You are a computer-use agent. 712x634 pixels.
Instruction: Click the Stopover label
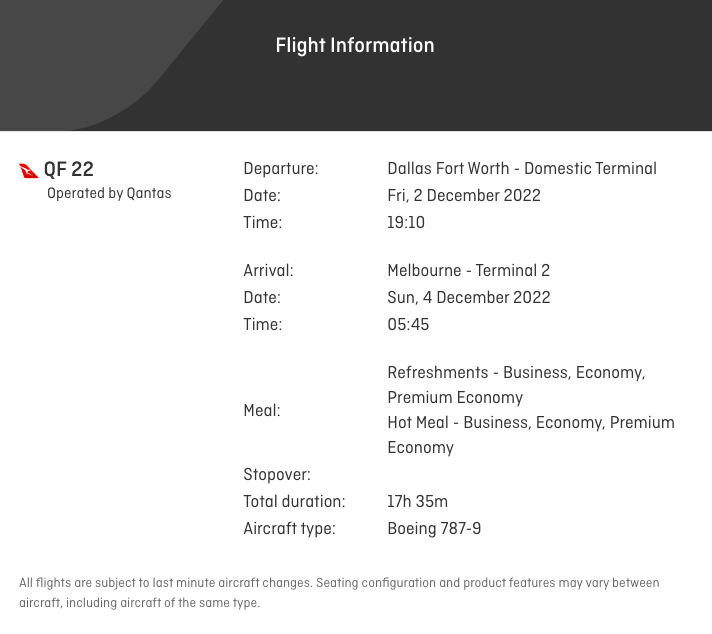click(277, 475)
